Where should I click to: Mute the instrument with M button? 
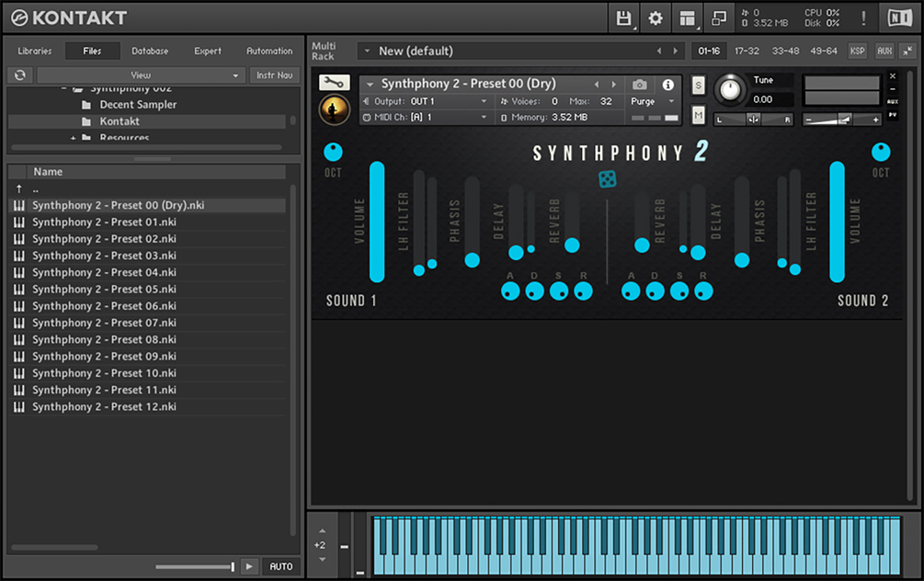point(699,115)
